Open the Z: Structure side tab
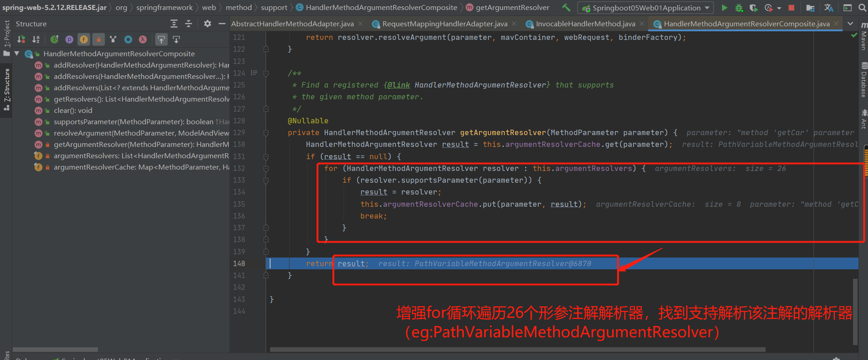This screenshot has height=360, width=868. tap(6, 89)
